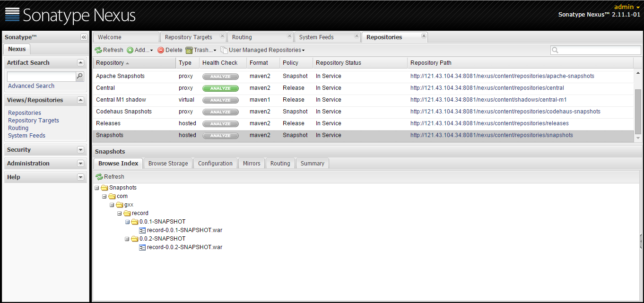Image resolution: width=644 pixels, height=303 pixels.
Task: Close the Routing tab
Action: click(289, 36)
